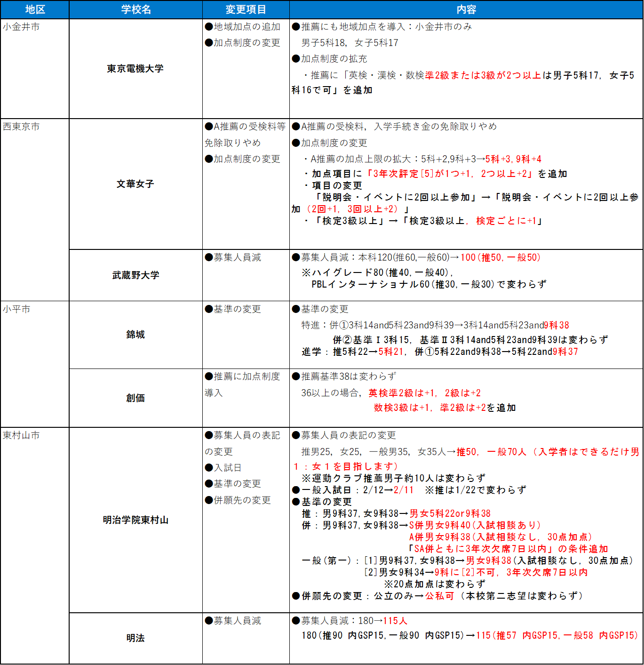Click 特進 criteria line for 錦城

(435, 325)
